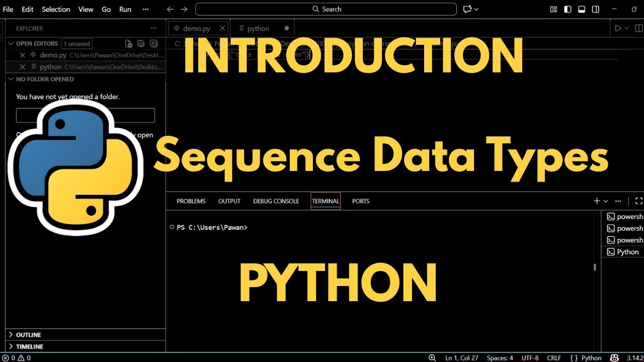
Task: Open the Edit menu
Action: tap(28, 9)
